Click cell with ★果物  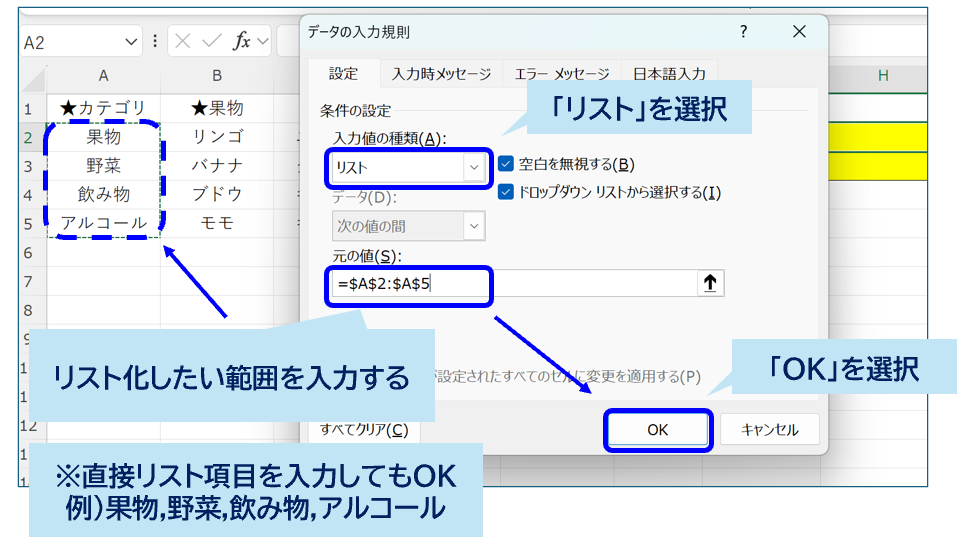click(217, 108)
